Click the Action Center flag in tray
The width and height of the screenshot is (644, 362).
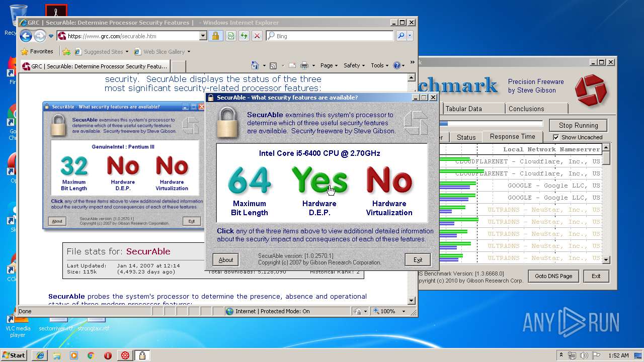point(597,355)
